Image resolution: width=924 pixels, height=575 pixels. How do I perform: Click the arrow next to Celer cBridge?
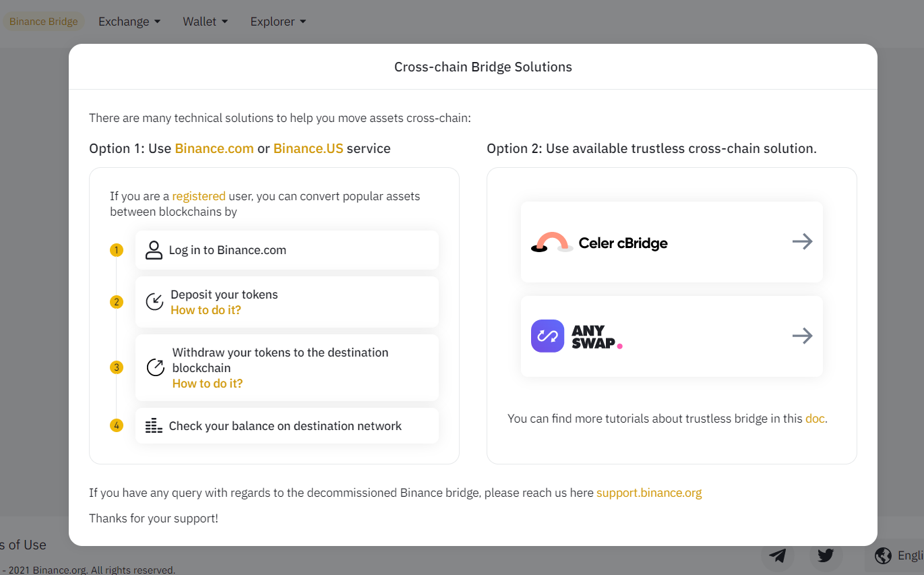(x=802, y=242)
